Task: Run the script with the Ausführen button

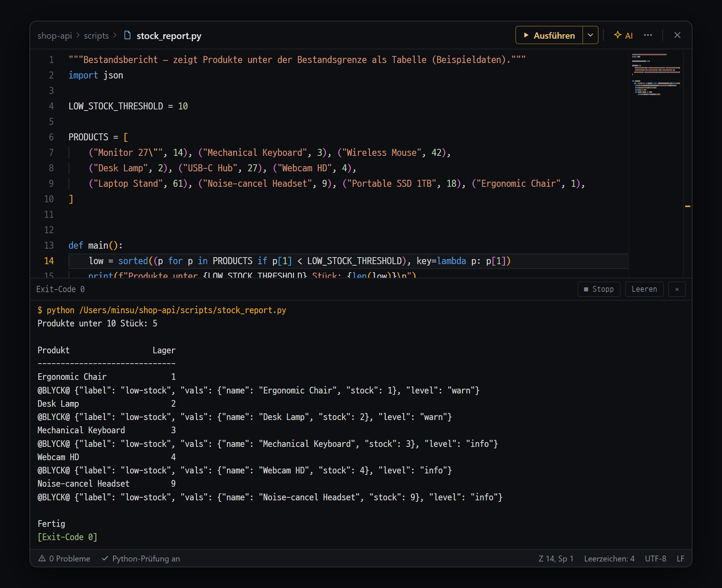Action: point(549,35)
